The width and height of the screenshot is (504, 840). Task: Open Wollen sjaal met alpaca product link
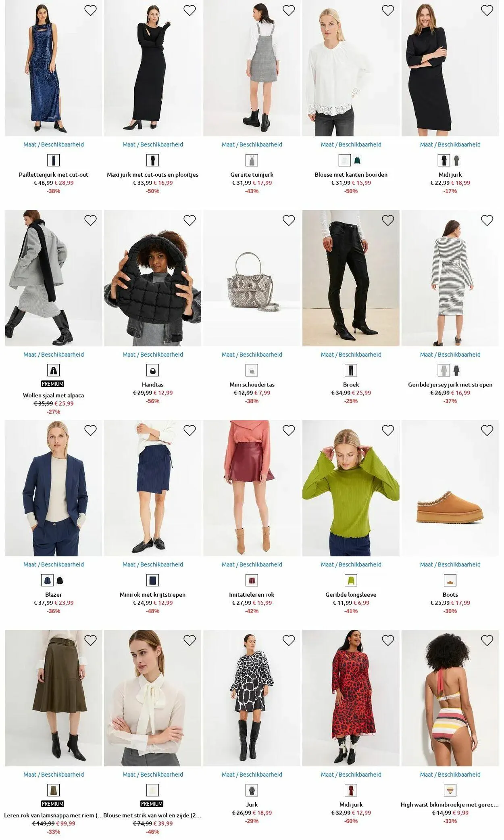tap(54, 395)
